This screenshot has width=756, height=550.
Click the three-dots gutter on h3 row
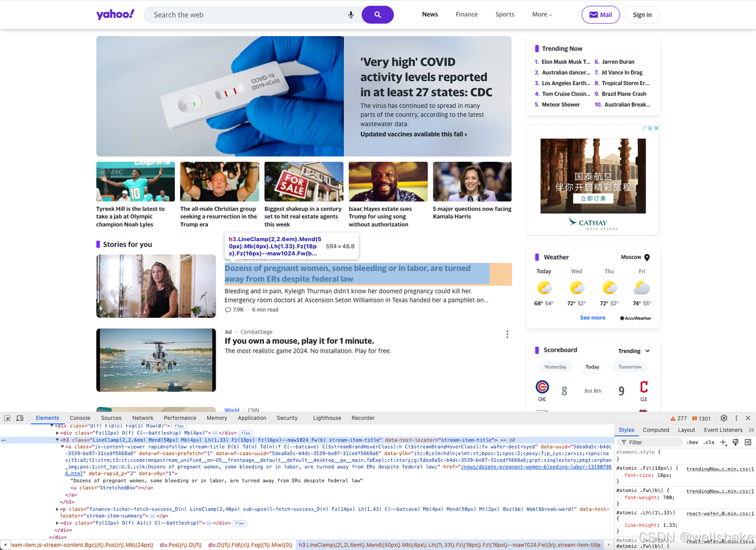(4, 440)
